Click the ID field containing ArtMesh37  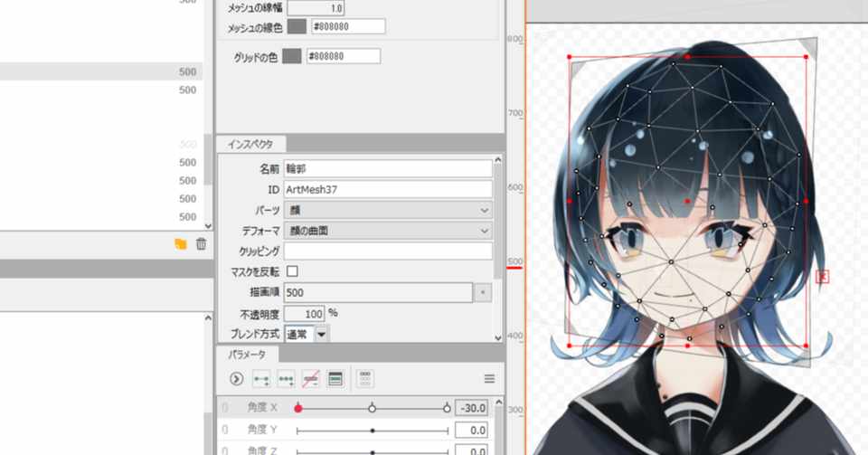click(388, 189)
